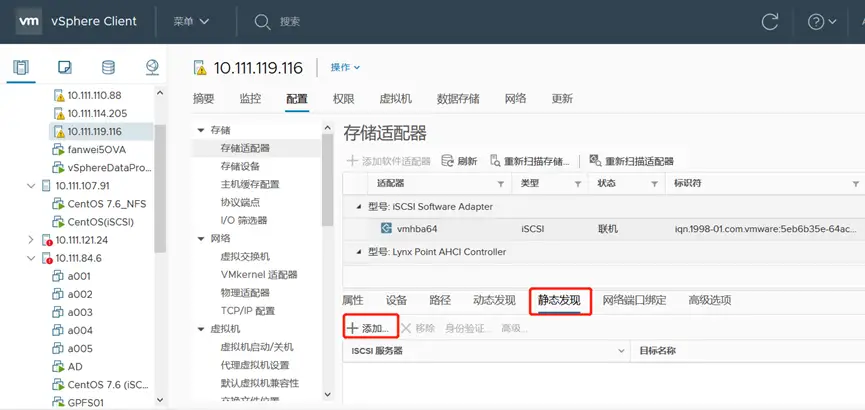Collapse the 10.111.84.6 host tree node
865x410 pixels.
pos(31,258)
